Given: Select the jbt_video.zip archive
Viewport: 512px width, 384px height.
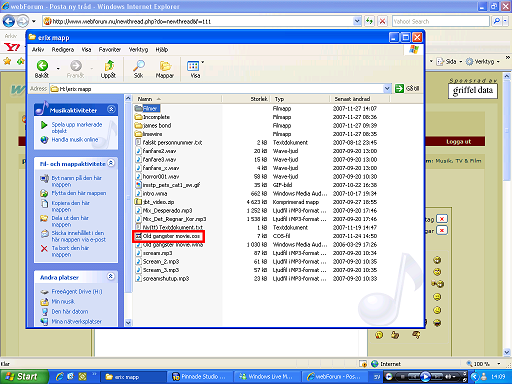Looking at the screenshot, I should point(154,202).
